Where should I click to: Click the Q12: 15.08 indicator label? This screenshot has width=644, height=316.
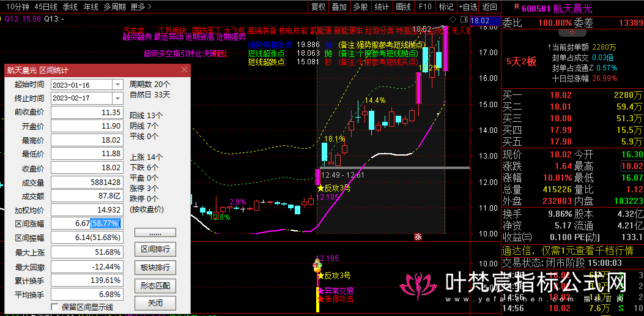(23, 19)
